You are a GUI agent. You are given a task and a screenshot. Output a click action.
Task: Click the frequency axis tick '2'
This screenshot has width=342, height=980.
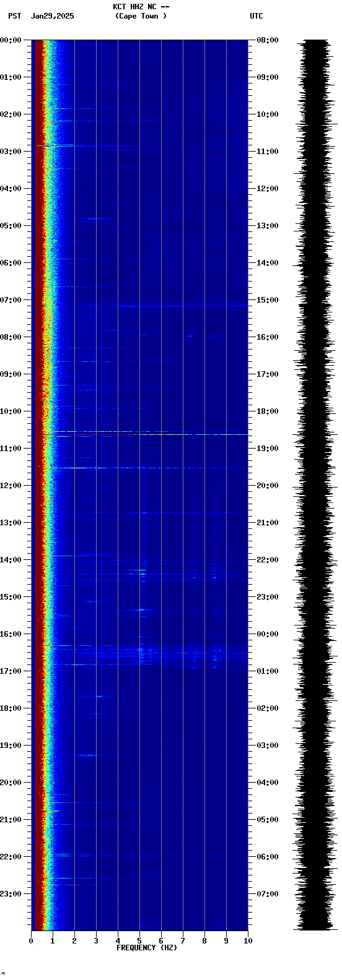click(74, 941)
